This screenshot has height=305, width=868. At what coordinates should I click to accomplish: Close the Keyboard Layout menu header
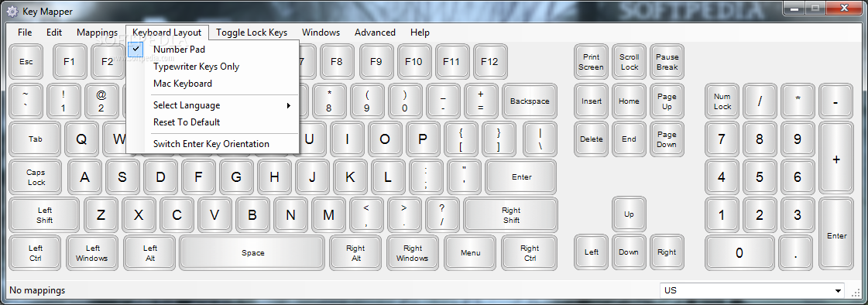[167, 32]
